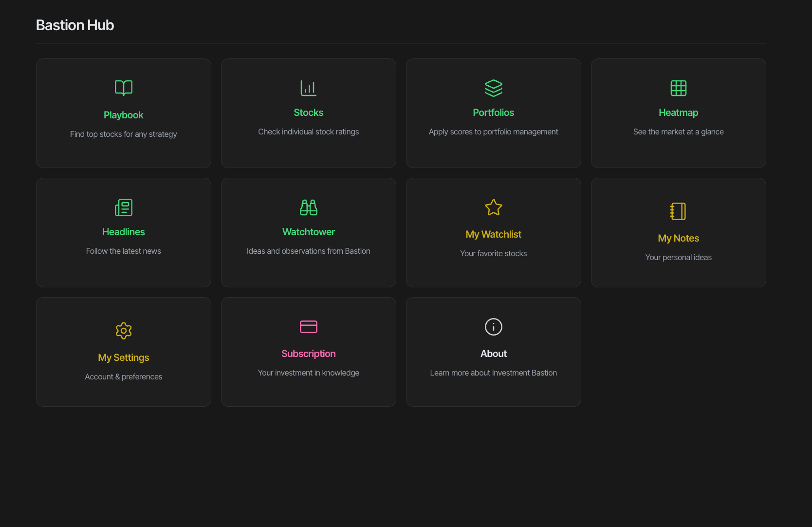View the market Heatmap
Screen dimensions: 812x527
pyautogui.click(x=678, y=113)
